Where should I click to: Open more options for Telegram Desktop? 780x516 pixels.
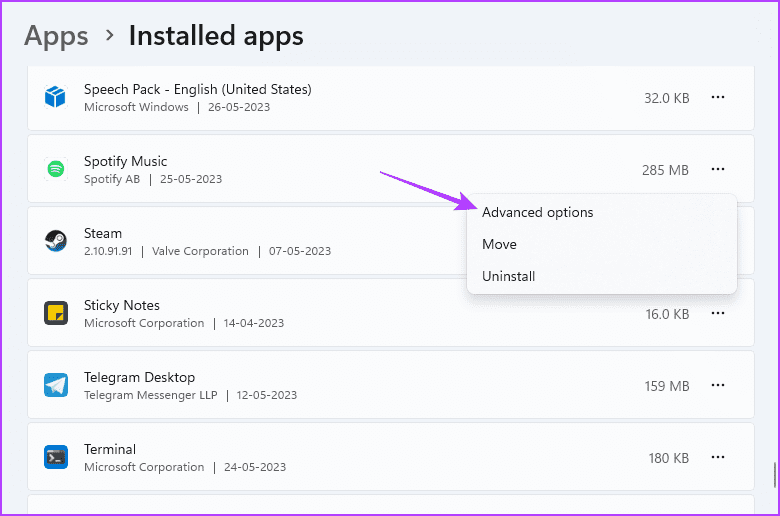click(x=717, y=386)
